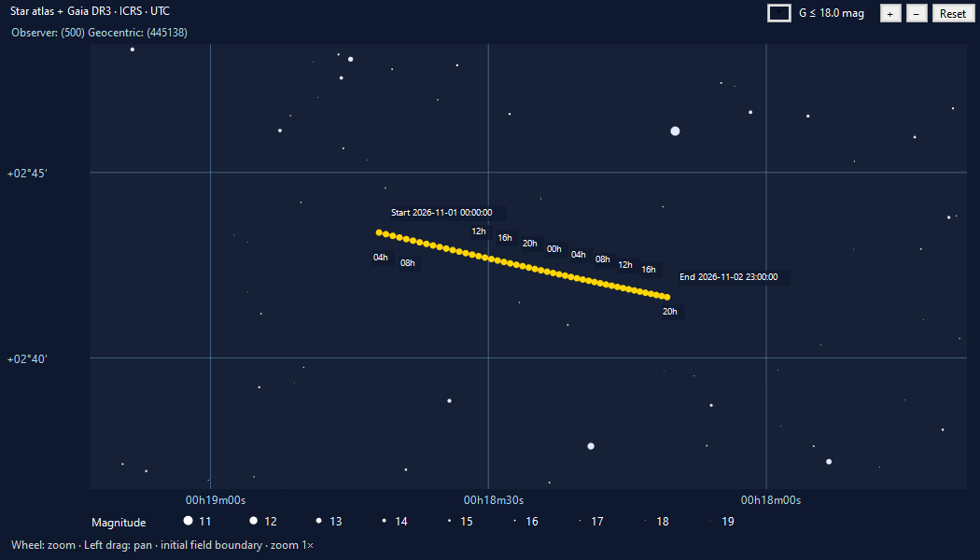Click the magnitude 13 legend dot

pos(319,521)
